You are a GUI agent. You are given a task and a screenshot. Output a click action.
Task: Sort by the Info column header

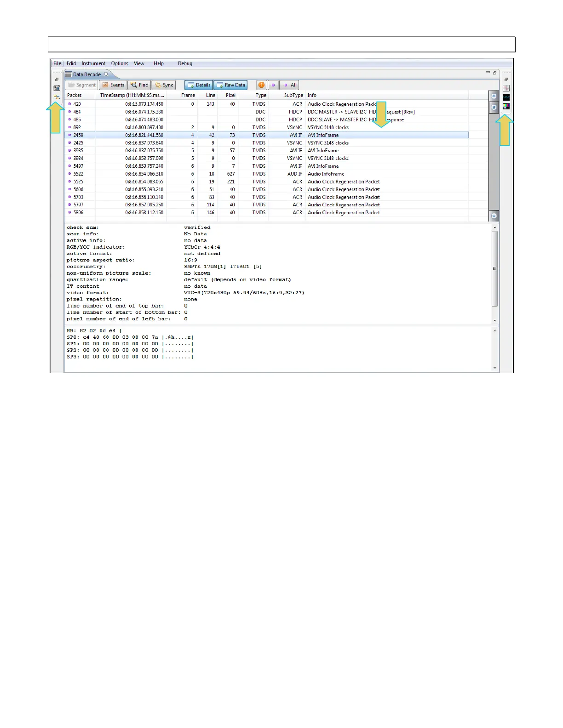pos(387,95)
